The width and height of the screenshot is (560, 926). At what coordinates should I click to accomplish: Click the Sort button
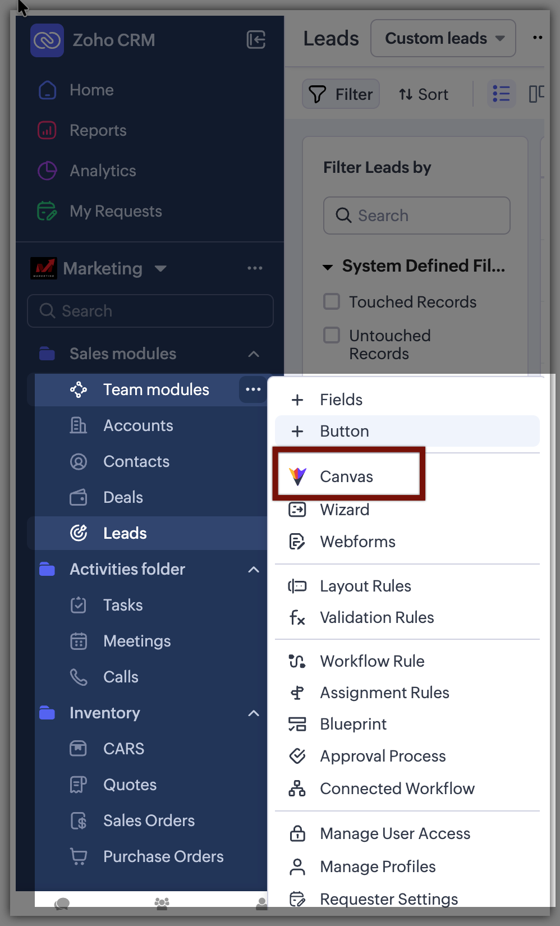[424, 94]
